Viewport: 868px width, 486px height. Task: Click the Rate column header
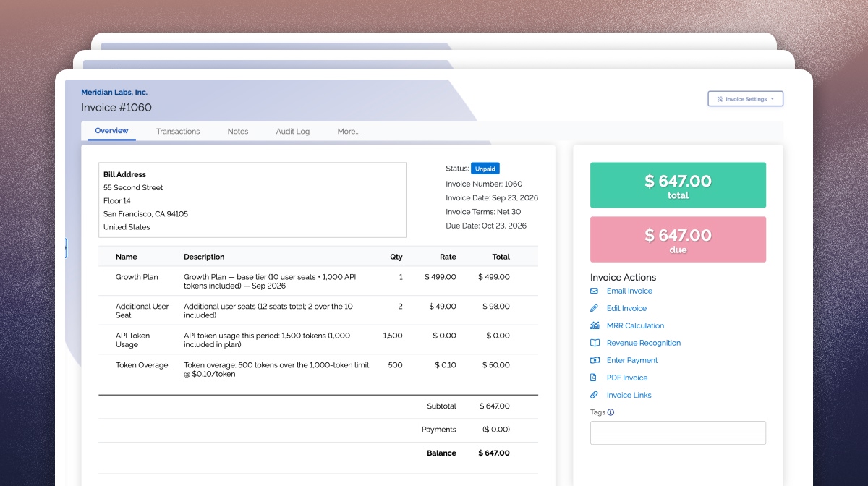(448, 257)
